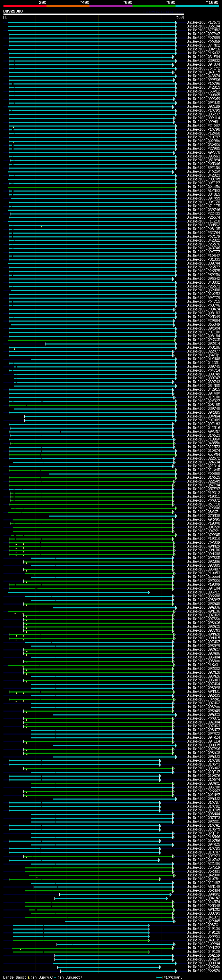Select label UniRef100_A9PG69
Image resolution: width=222 pixels, height=980 pixels.
tap(203, 99)
